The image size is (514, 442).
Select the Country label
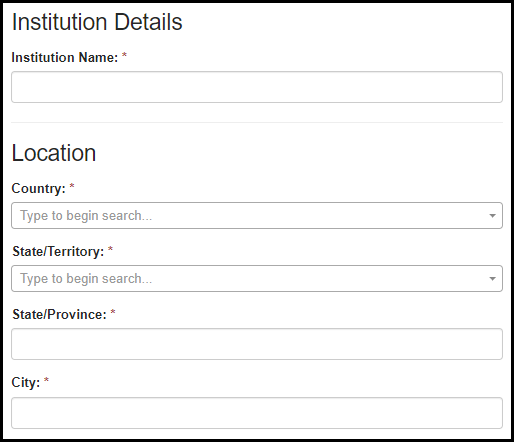[x=38, y=189]
